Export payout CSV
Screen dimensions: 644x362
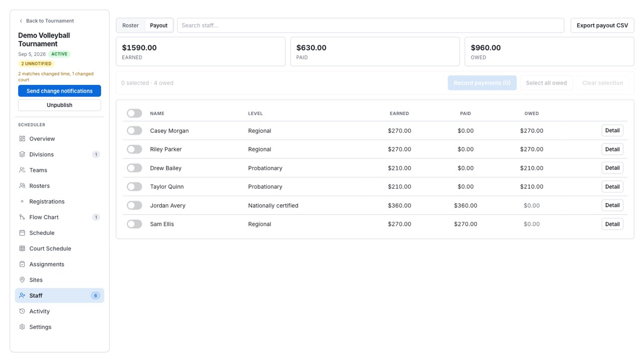click(602, 25)
